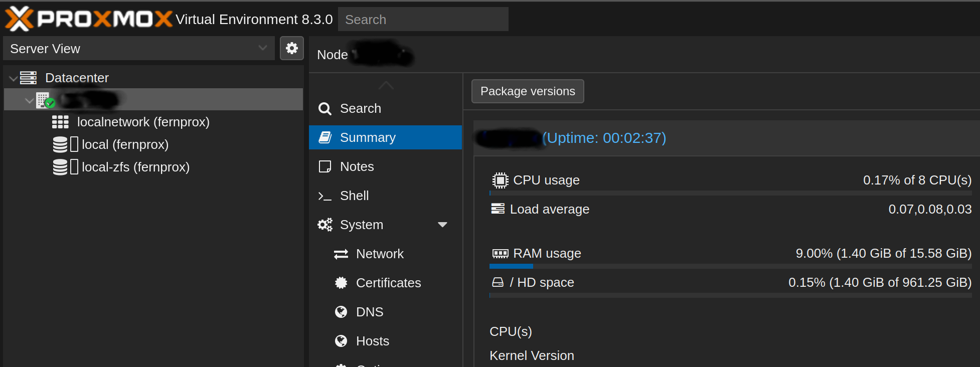The image size is (980, 367).
Task: Click the Node title in header
Action: tap(333, 55)
